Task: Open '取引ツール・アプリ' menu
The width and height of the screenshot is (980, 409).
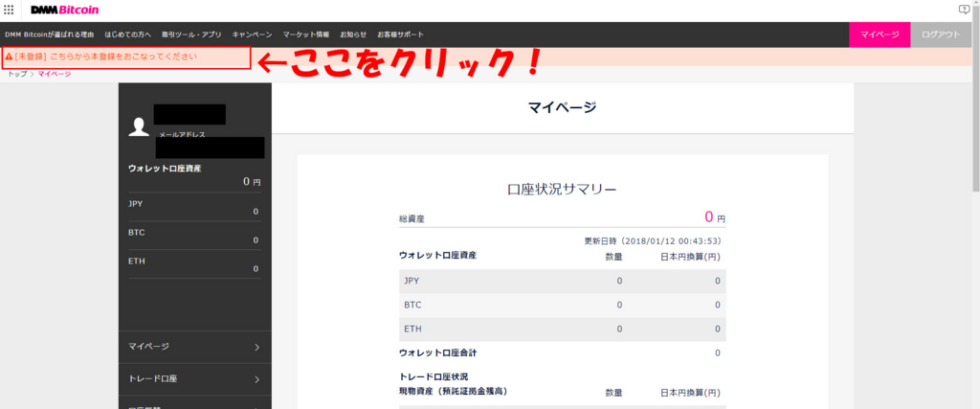Action: coord(191,35)
